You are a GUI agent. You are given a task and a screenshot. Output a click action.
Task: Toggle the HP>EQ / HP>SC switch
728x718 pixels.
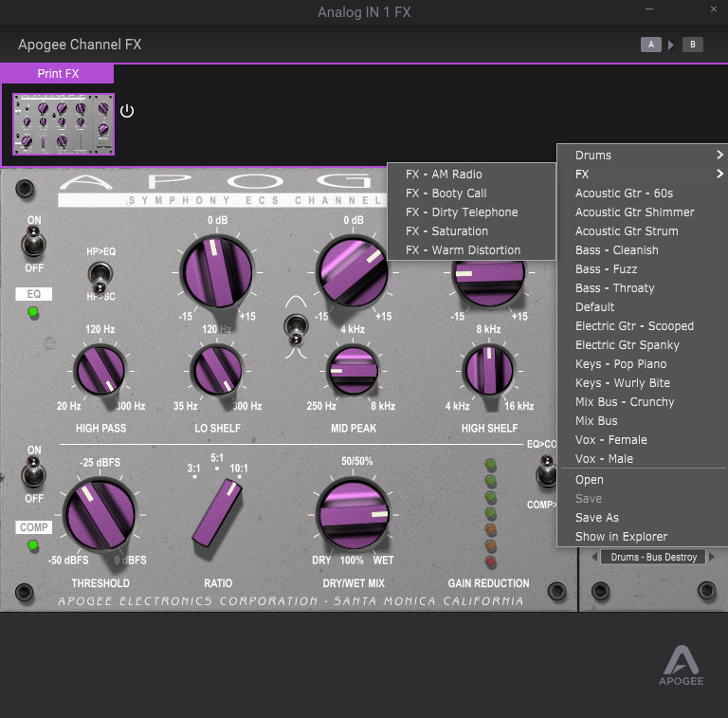click(100, 277)
